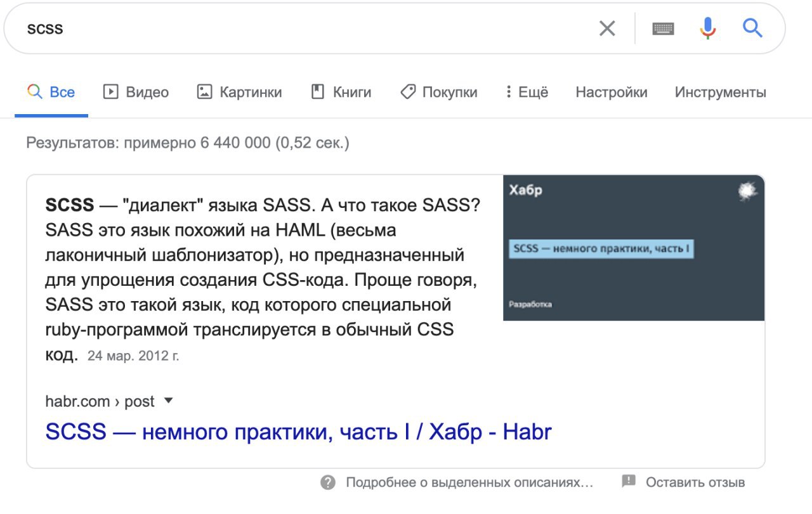Switch to the 'Видео' tab

click(136, 92)
